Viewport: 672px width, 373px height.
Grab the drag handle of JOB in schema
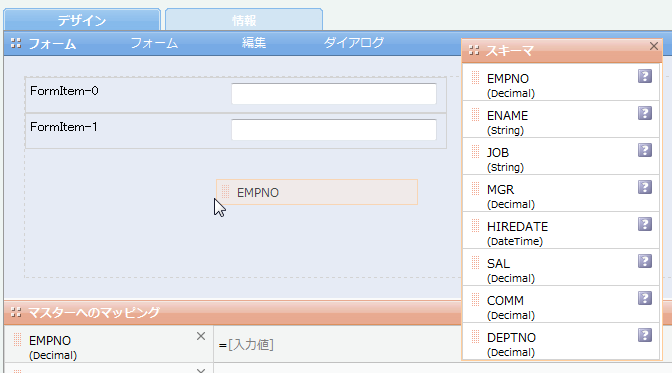pyautogui.click(x=475, y=151)
